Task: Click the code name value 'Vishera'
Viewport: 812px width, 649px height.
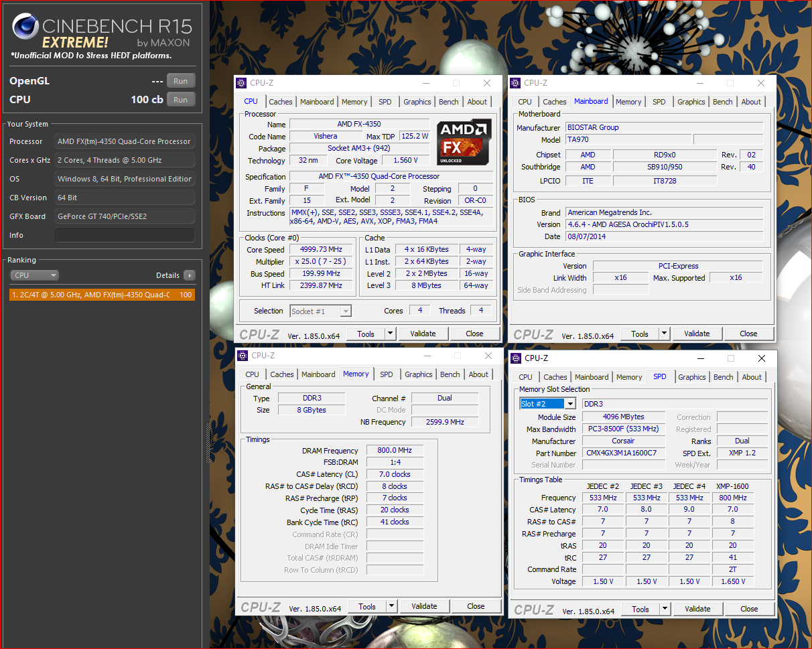Action: (x=326, y=137)
